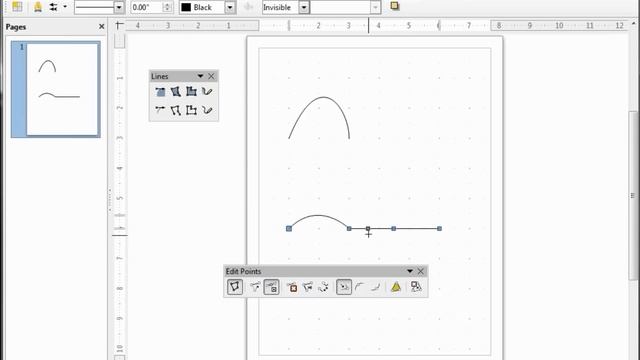
Task: Click the line width 0.00" field
Action: [146, 7]
